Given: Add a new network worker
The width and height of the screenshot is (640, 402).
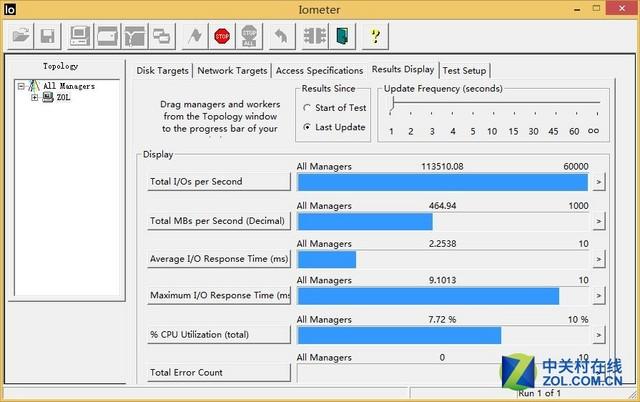Looking at the screenshot, I should tap(135, 36).
